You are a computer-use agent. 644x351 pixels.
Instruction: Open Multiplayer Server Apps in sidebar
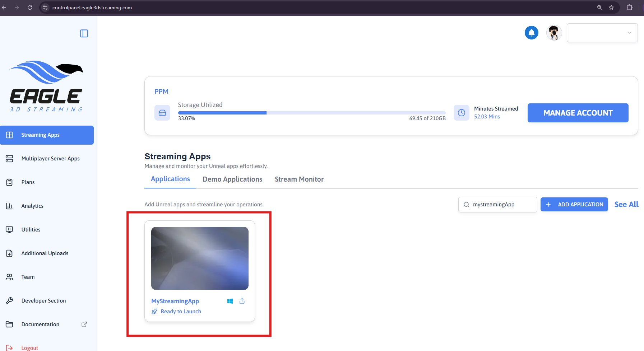point(50,159)
